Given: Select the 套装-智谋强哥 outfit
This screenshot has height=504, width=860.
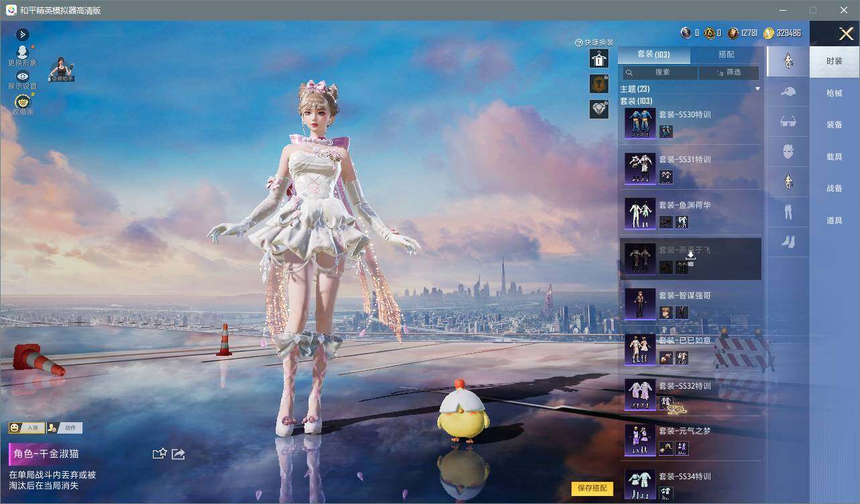Looking at the screenshot, I should (690, 304).
